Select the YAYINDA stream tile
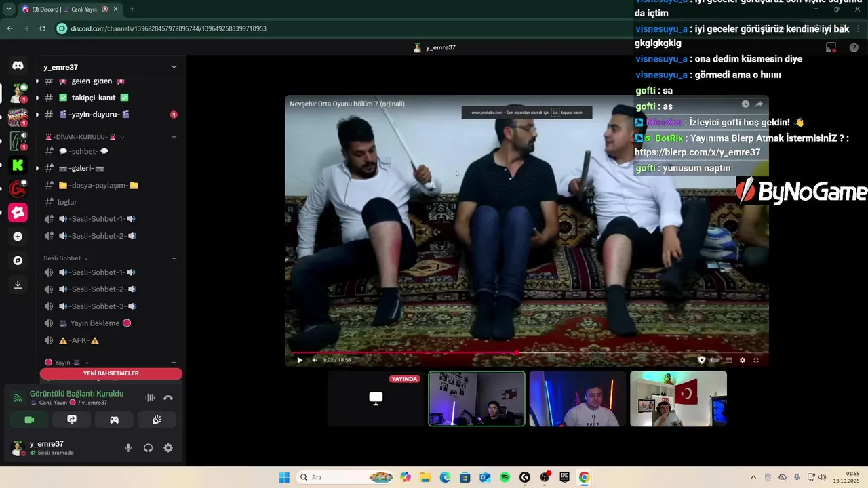 376,399
